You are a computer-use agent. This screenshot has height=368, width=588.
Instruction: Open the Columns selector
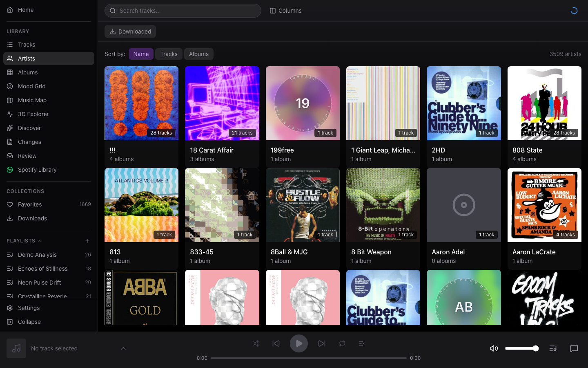(286, 11)
